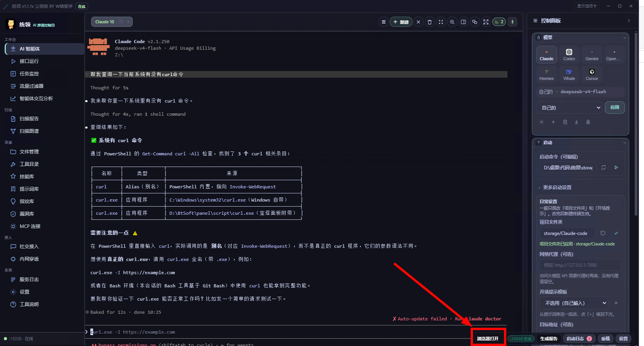The width and height of the screenshot is (644, 346).
Task: Click the trash icon in terminal toolbar
Action: pos(429,22)
